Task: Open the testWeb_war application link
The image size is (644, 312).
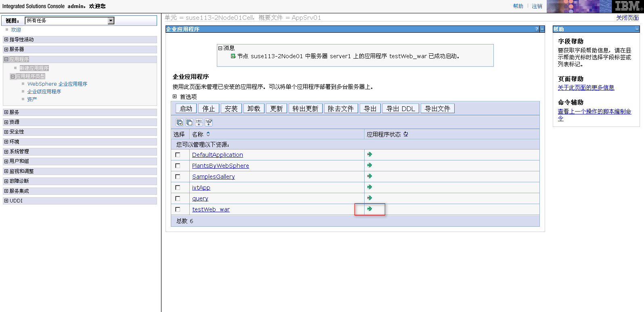Action: 211,209
